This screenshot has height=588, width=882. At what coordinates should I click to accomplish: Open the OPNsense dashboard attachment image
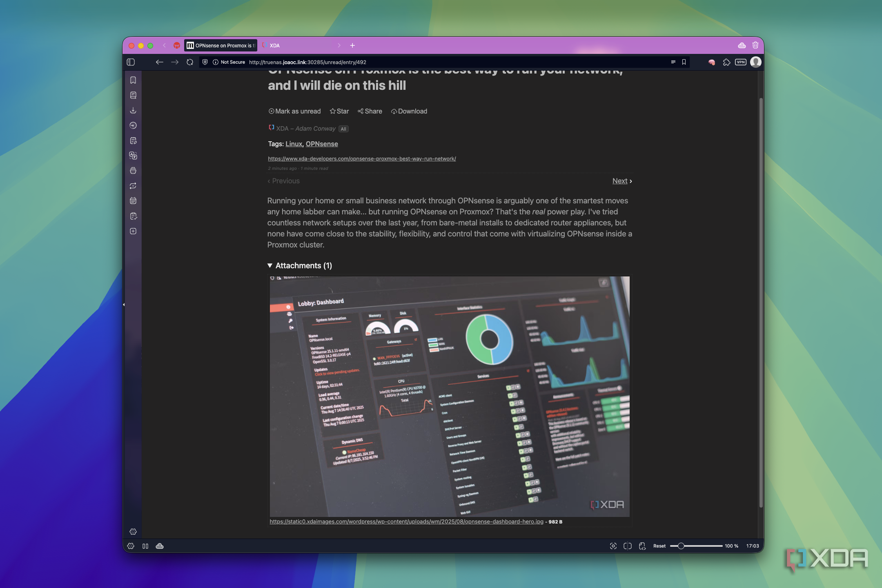coord(450,396)
